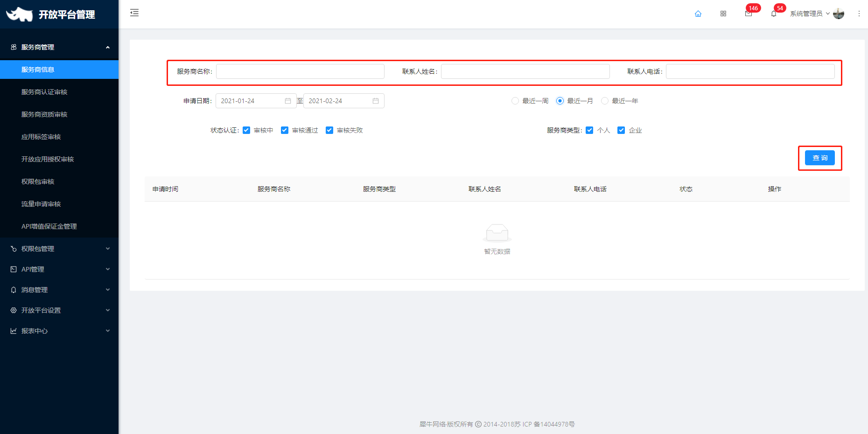This screenshot has width=868, height=434.
Task: Open the 权限包审核 menu item
Action: point(59,182)
